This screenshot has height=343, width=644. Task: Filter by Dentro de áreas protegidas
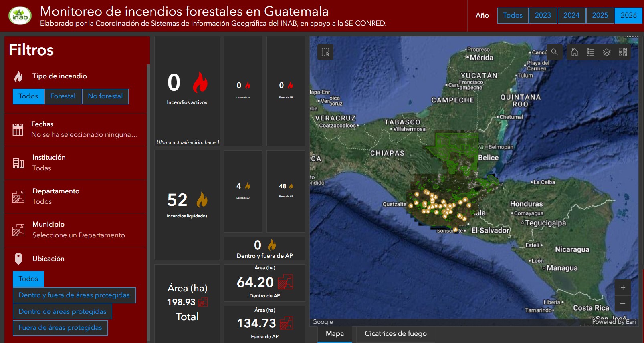tap(63, 311)
